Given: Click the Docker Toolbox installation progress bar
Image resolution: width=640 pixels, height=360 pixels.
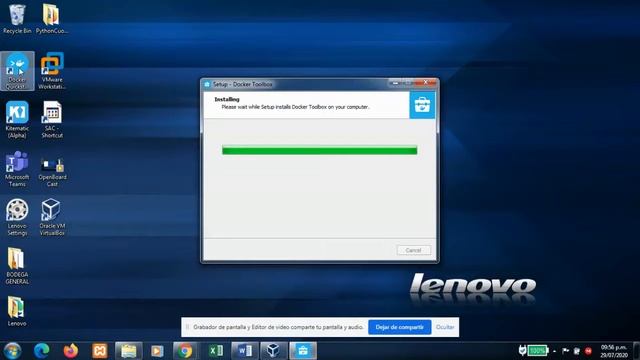Looking at the screenshot, I should coord(320,151).
